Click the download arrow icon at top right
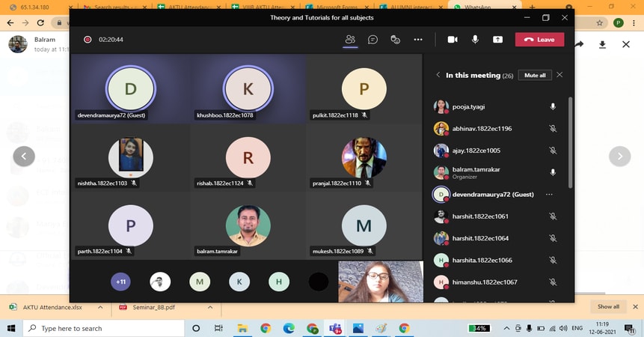This screenshot has height=337, width=644. click(602, 45)
